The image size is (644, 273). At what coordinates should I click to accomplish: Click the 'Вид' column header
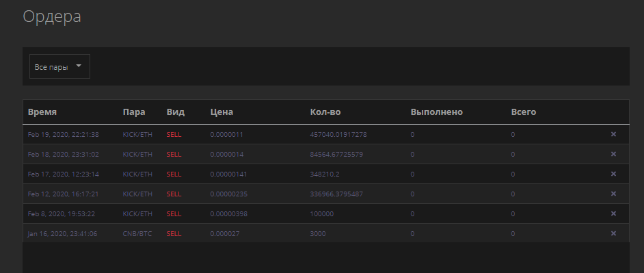point(176,112)
